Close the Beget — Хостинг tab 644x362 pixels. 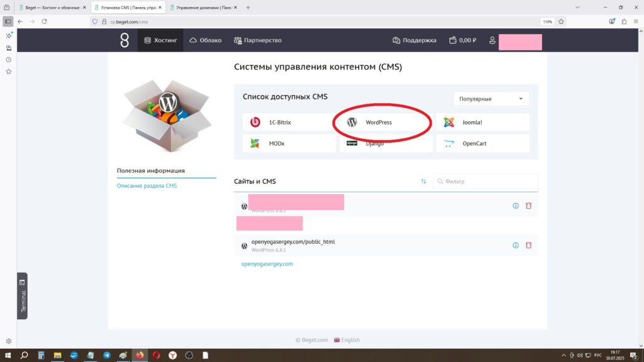(x=85, y=8)
